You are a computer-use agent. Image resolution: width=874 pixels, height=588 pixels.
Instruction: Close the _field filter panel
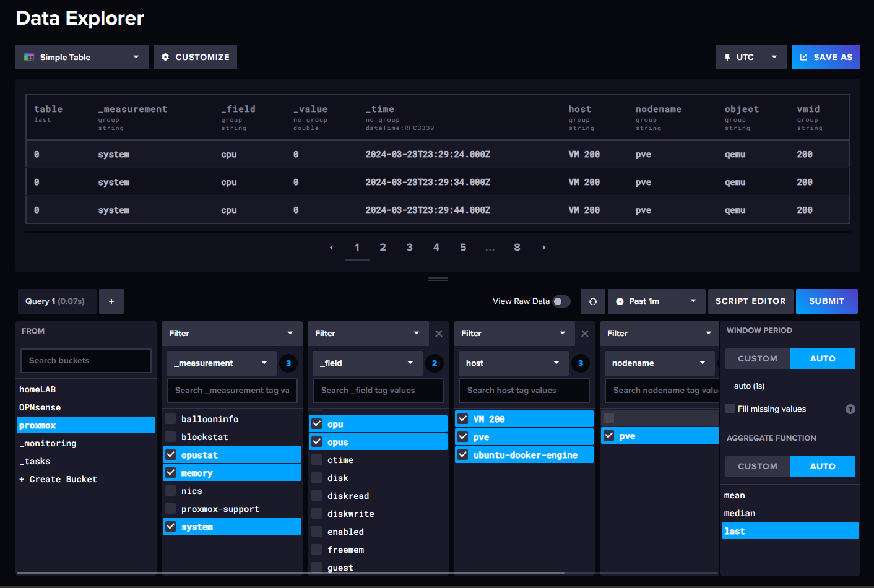(439, 334)
